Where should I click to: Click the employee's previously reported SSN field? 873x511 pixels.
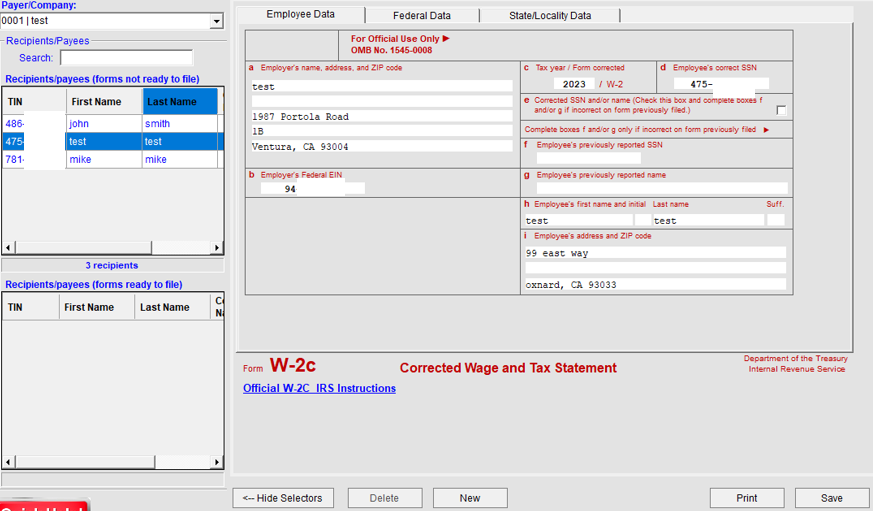pyautogui.click(x=588, y=158)
